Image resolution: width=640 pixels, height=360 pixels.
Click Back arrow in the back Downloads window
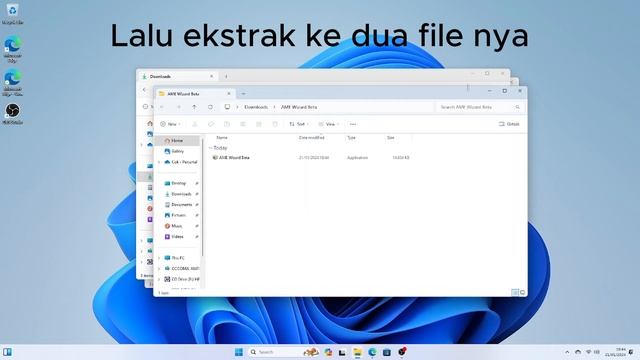144,89
